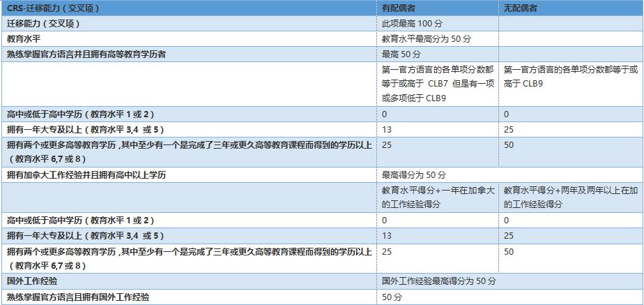644x305 pixels.
Task: Select the '国外工作经验' row label
Action: (32, 281)
